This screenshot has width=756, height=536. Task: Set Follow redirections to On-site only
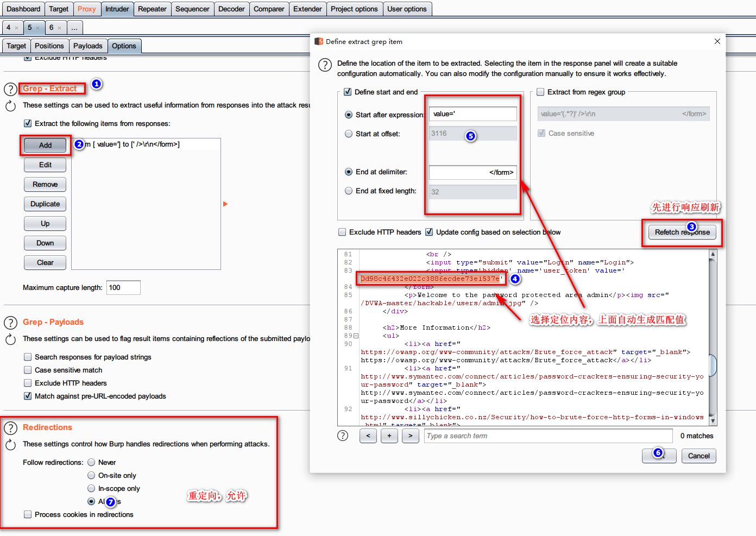coord(91,475)
